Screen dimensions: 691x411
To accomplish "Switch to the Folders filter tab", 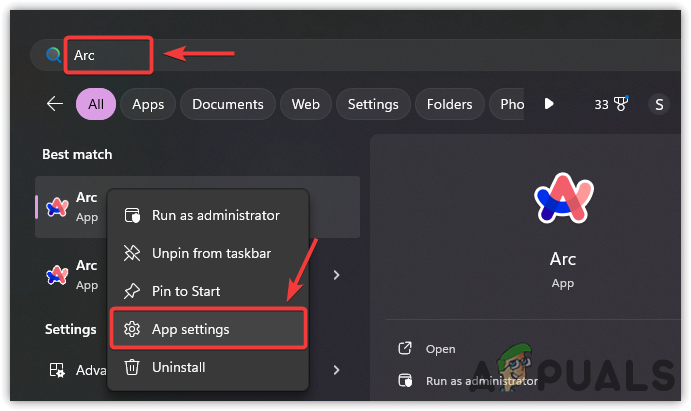I will 449,104.
